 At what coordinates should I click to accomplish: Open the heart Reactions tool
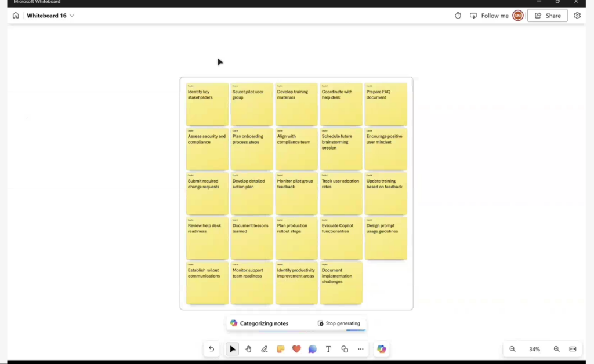point(296,349)
